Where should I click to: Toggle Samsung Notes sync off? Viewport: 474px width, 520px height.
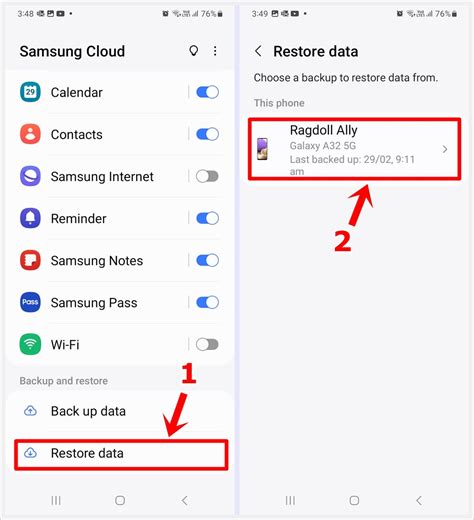pyautogui.click(x=207, y=260)
